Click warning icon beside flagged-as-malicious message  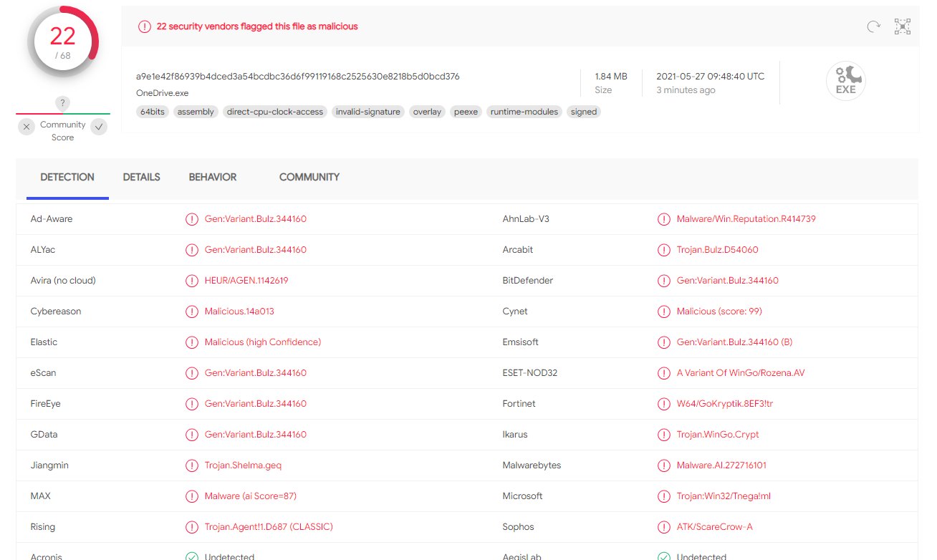point(144,26)
